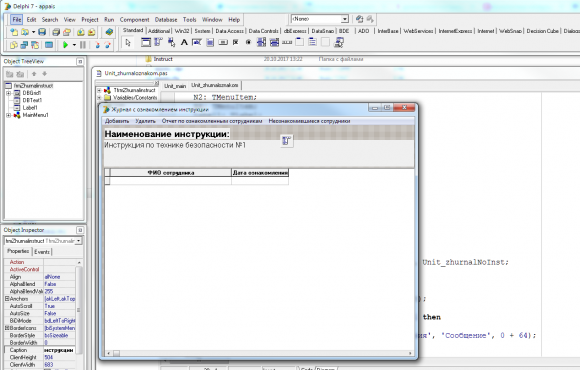580x370 pixels.
Task: Click the ФИО сотрудника column header
Action: coord(171,173)
